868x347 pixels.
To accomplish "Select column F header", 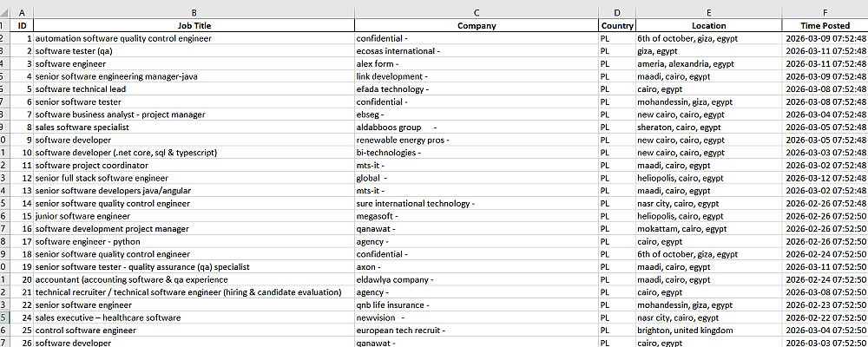I will point(825,12).
